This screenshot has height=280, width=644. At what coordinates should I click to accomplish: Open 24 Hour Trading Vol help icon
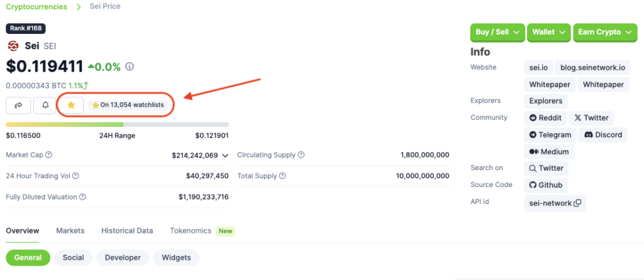75,176
